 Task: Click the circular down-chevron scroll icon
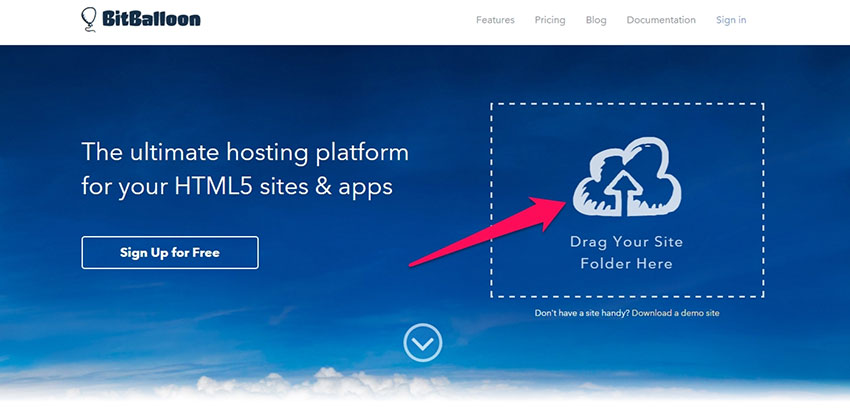423,343
